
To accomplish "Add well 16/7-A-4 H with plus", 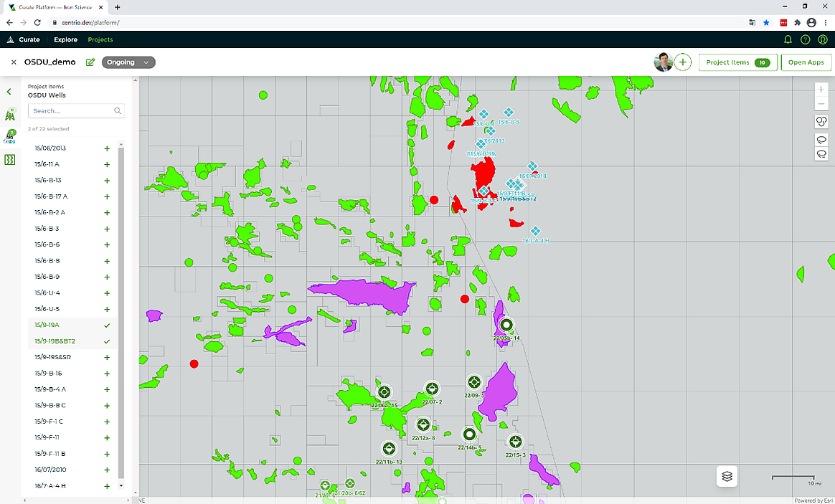I will (x=107, y=486).
